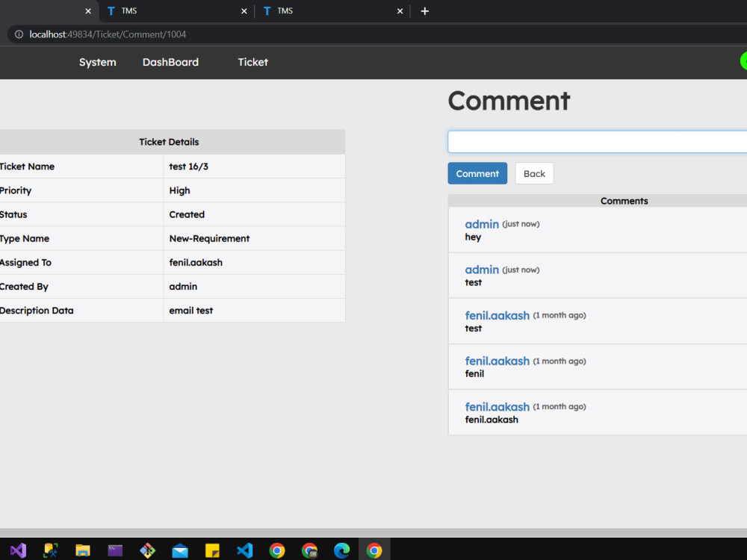Launch File Explorer from the taskbar

83,550
